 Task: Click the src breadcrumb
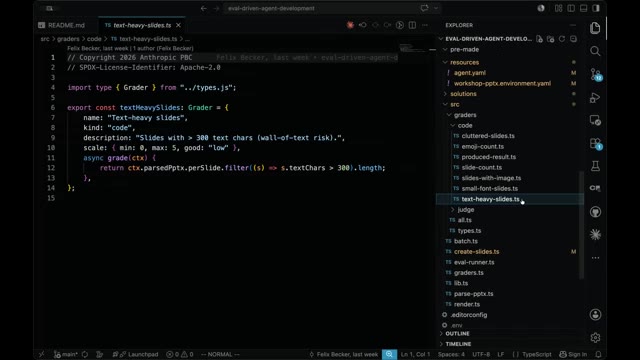[x=45, y=39]
